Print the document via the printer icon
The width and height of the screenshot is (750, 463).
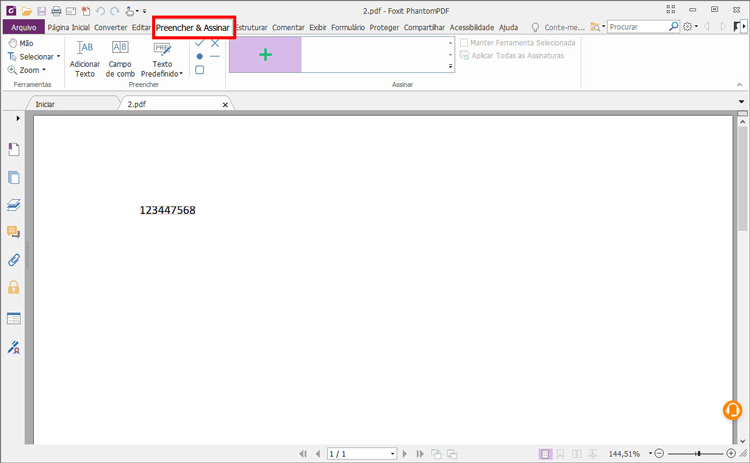point(56,11)
